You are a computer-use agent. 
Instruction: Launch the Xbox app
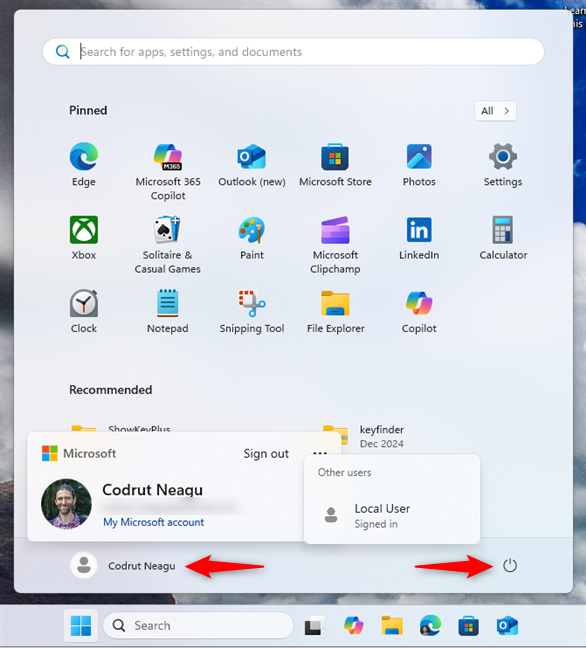(84, 238)
